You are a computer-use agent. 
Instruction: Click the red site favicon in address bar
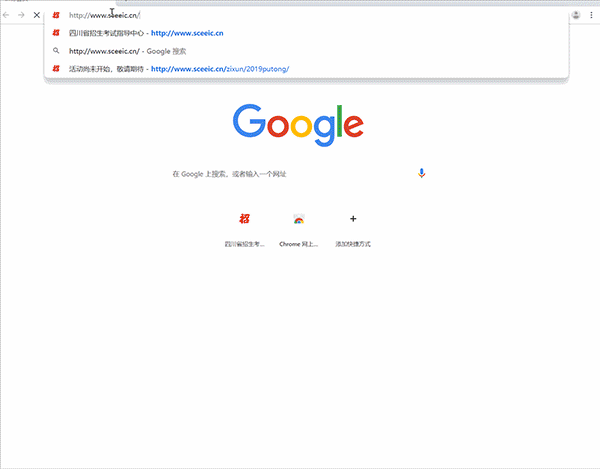point(56,15)
